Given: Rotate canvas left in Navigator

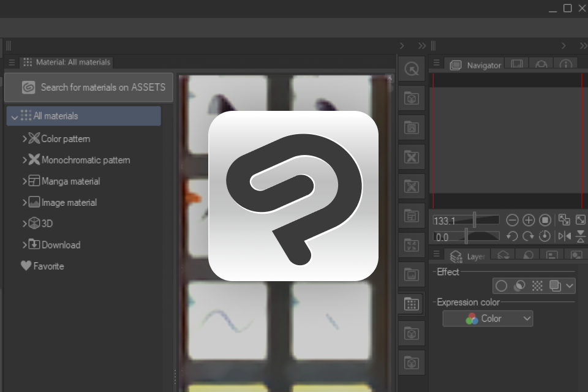Looking at the screenshot, I should tap(512, 236).
